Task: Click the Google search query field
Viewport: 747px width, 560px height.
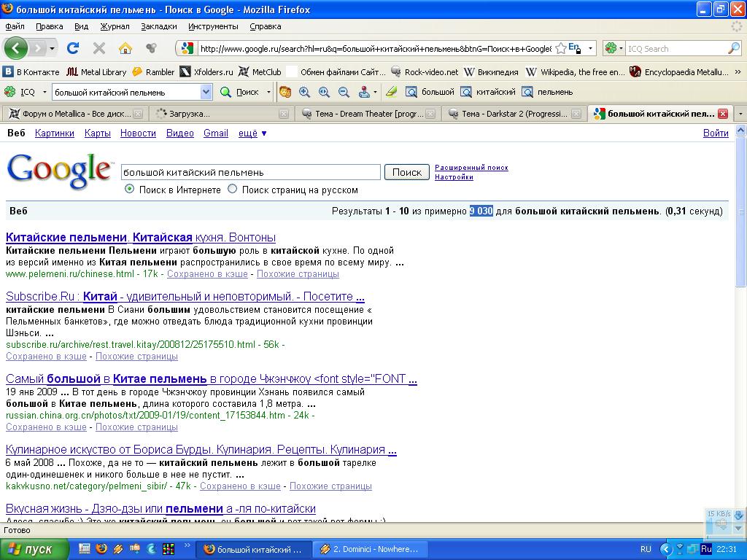Action: tap(250, 172)
